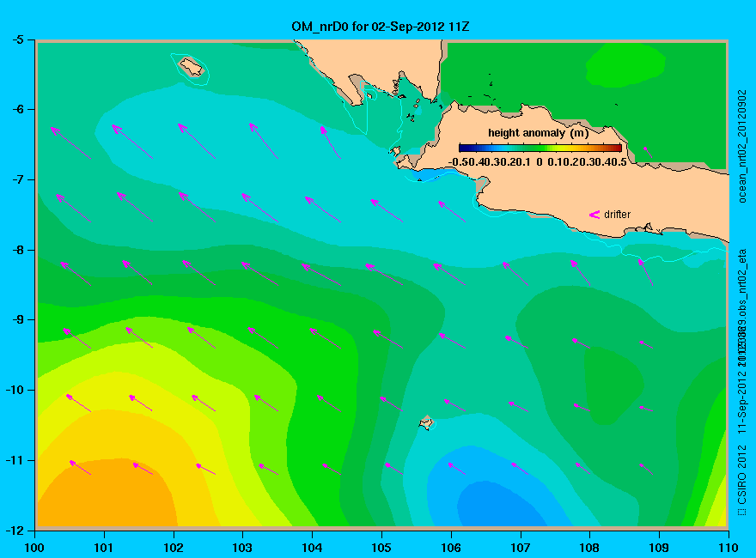Click the y-axis label "-12"
756x558 pixels.
[x=15, y=531]
